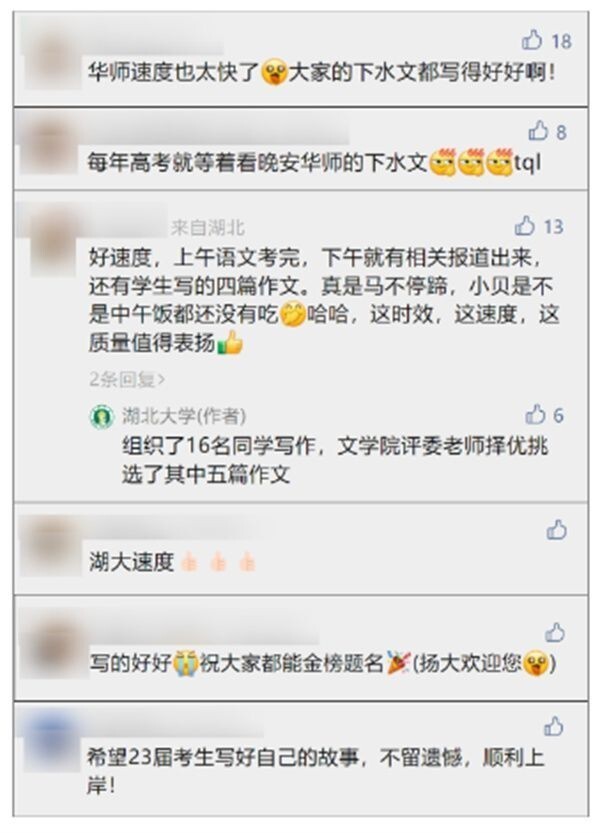Open the blue avatar of the last commenter
Screen dimensions: 600x833
pyautogui.click(x=51, y=742)
